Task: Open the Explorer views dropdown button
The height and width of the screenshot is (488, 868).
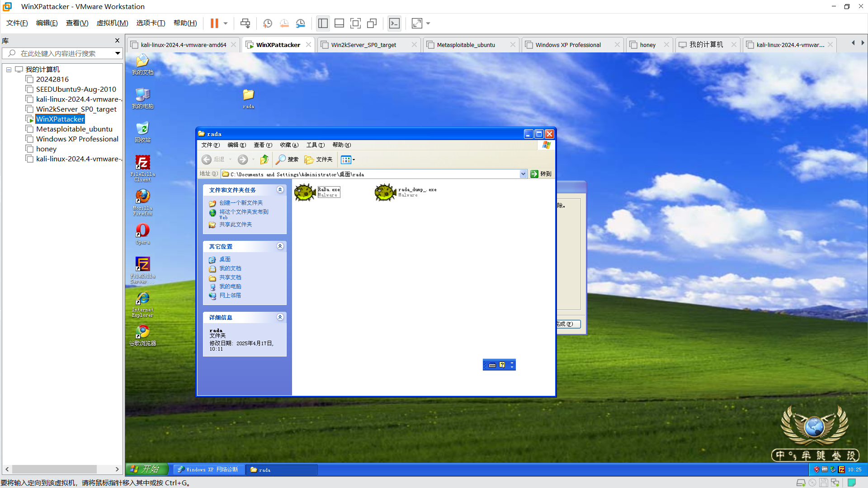Action: click(x=347, y=160)
